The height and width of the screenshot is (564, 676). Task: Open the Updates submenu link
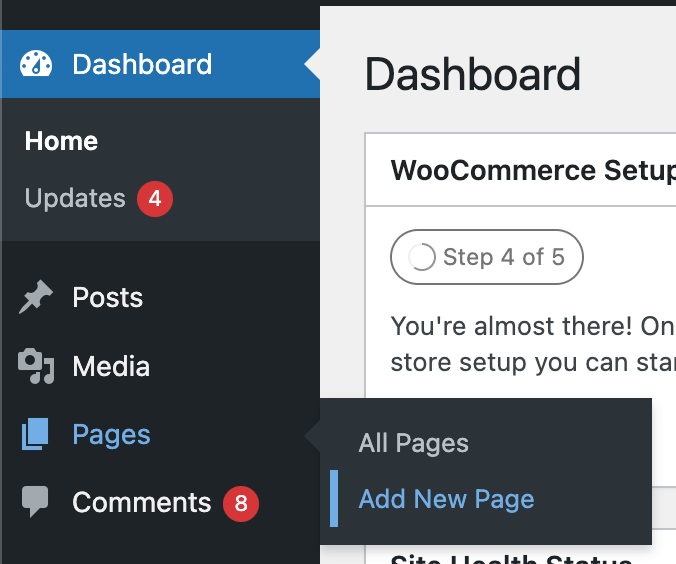pyautogui.click(x=75, y=198)
